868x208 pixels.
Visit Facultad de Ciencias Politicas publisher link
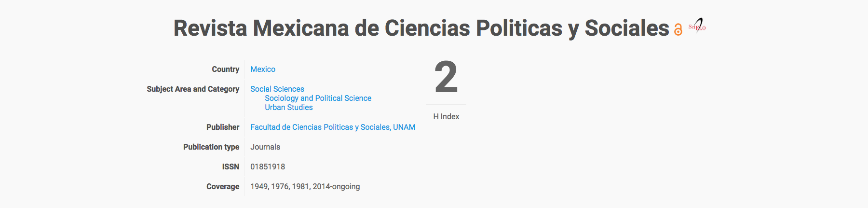pos(333,127)
